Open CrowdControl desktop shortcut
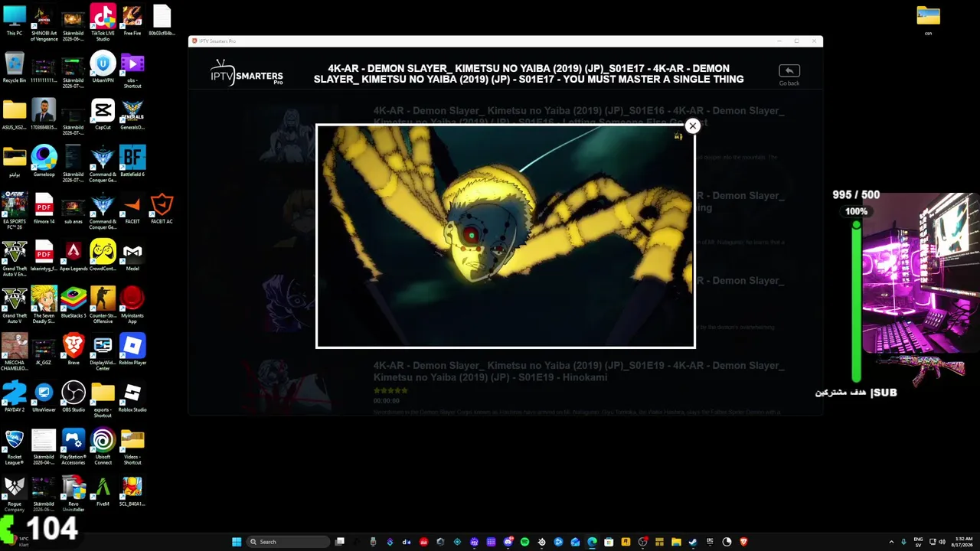This screenshot has height=551, width=980. pos(103,256)
